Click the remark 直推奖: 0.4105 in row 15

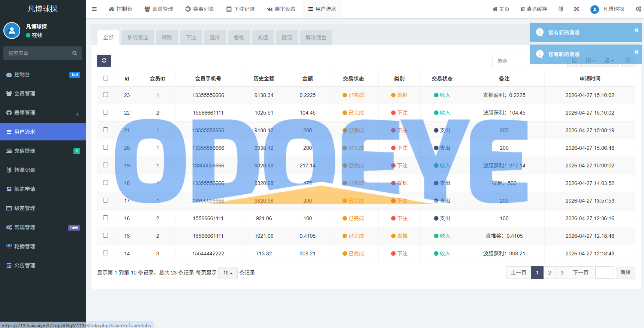tap(504, 236)
